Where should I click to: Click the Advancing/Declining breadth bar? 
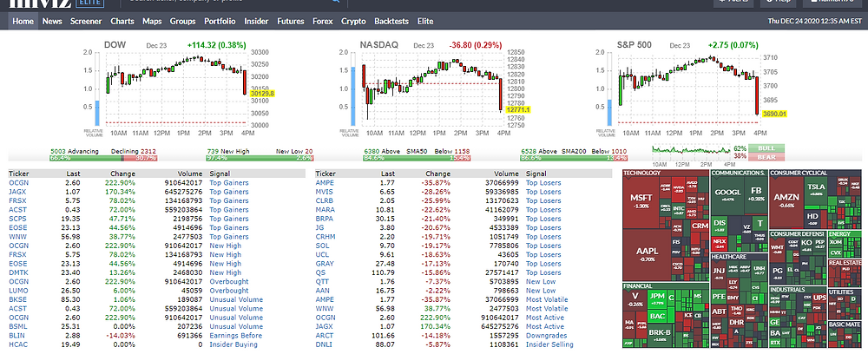tap(103, 158)
